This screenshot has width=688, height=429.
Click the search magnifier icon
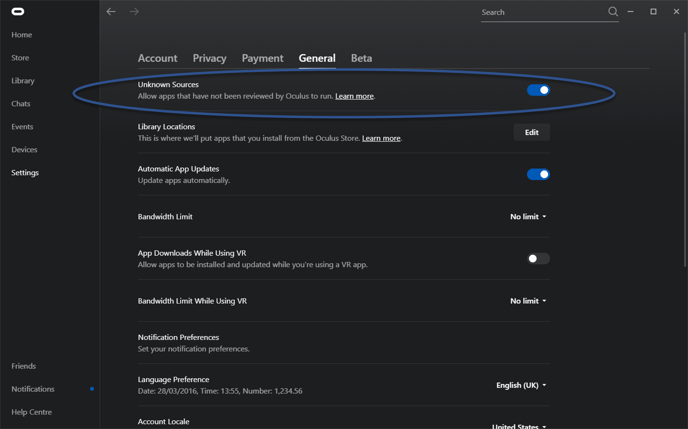613,11
